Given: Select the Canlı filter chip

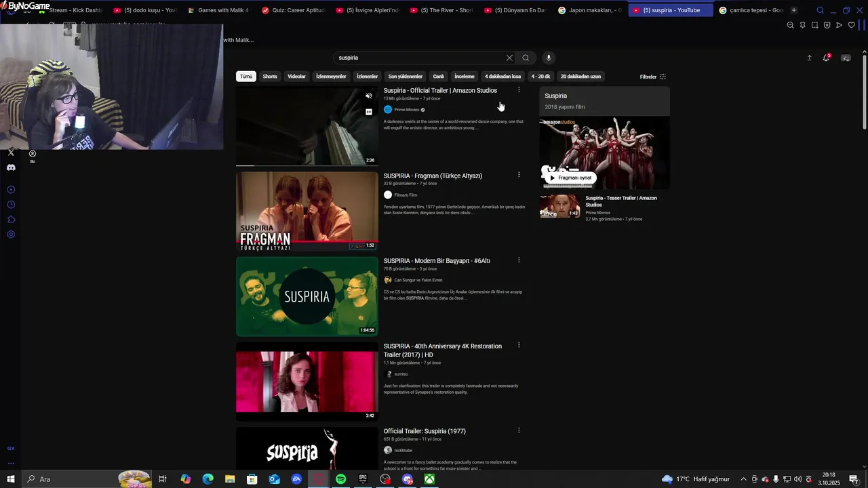Looking at the screenshot, I should tap(439, 77).
